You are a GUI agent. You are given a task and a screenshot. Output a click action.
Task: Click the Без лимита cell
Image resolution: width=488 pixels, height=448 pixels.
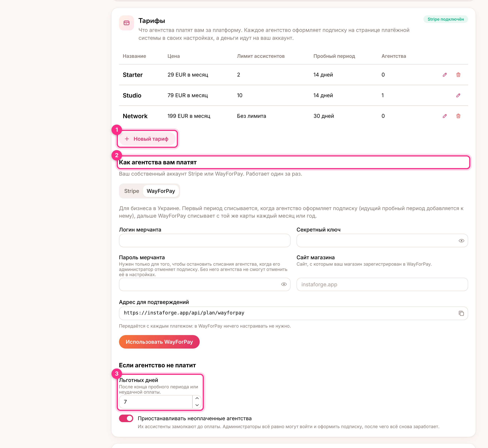252,116
